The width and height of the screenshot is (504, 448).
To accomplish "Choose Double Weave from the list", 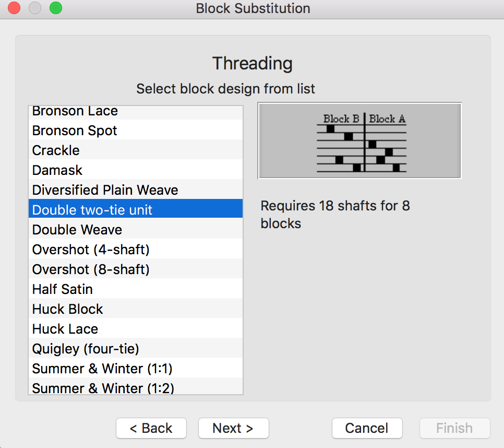I will pyautogui.click(x=77, y=230).
